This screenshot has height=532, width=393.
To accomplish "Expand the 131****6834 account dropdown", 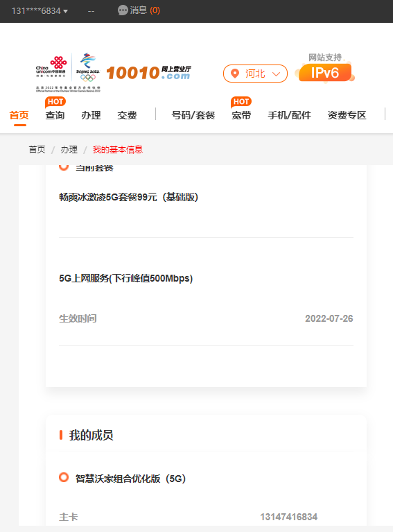I will [40, 11].
